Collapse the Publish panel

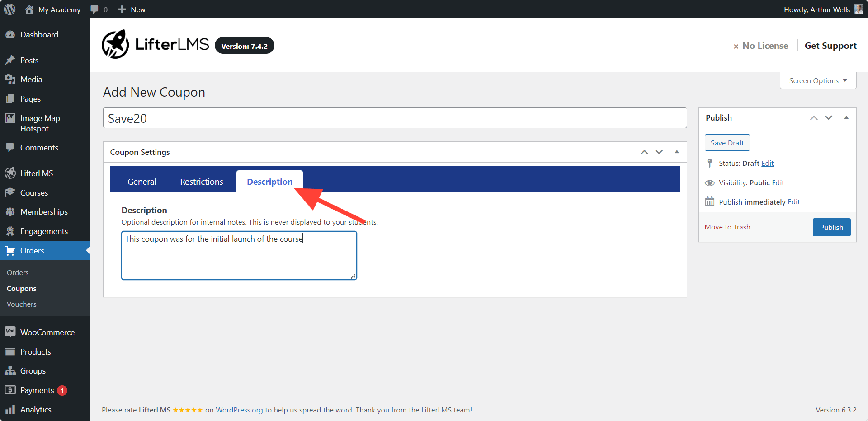(846, 117)
